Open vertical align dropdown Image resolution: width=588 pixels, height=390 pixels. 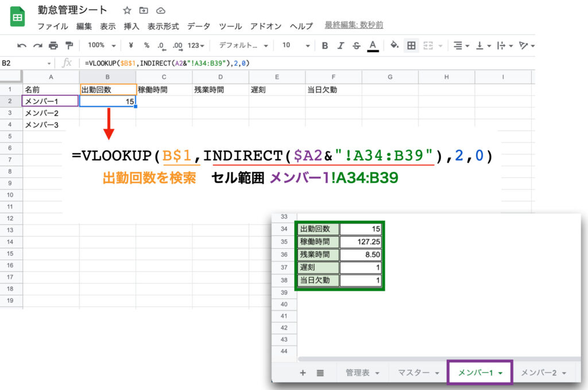click(483, 46)
